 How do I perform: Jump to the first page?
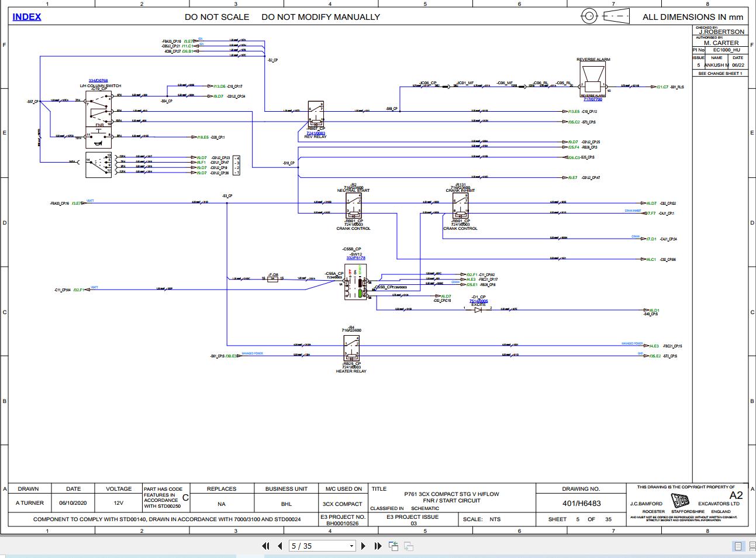(265, 546)
